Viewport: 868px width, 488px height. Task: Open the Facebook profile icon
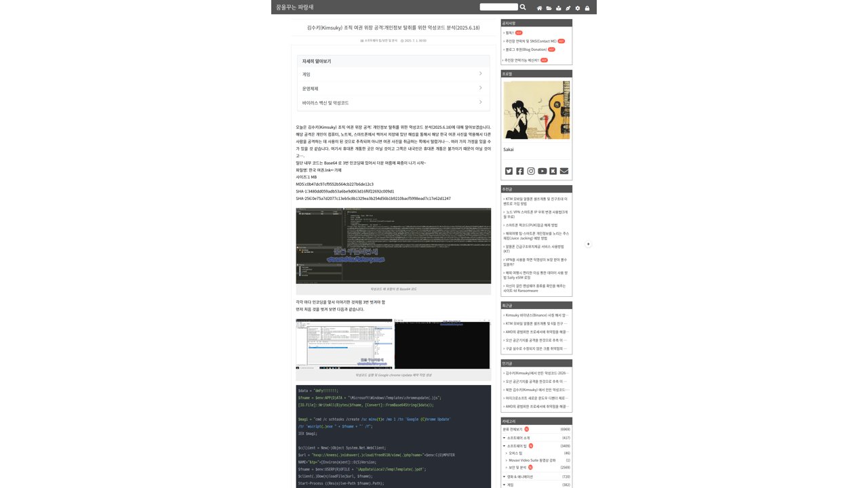520,171
